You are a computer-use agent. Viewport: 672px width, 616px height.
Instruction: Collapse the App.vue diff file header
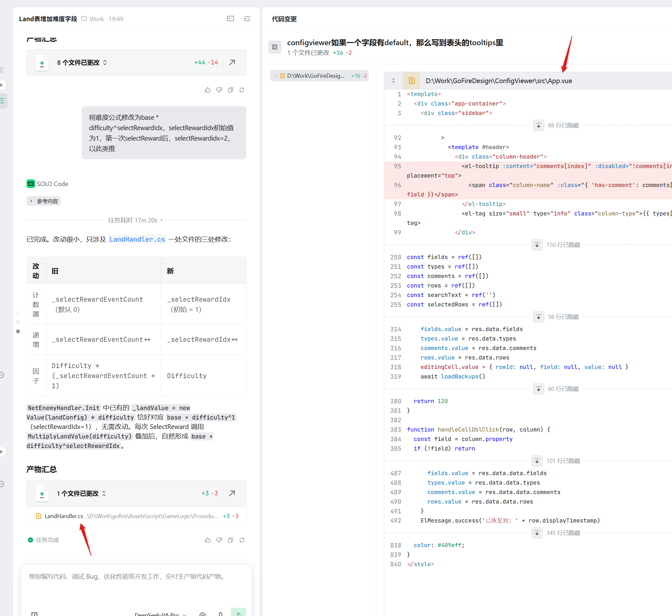tap(394, 81)
